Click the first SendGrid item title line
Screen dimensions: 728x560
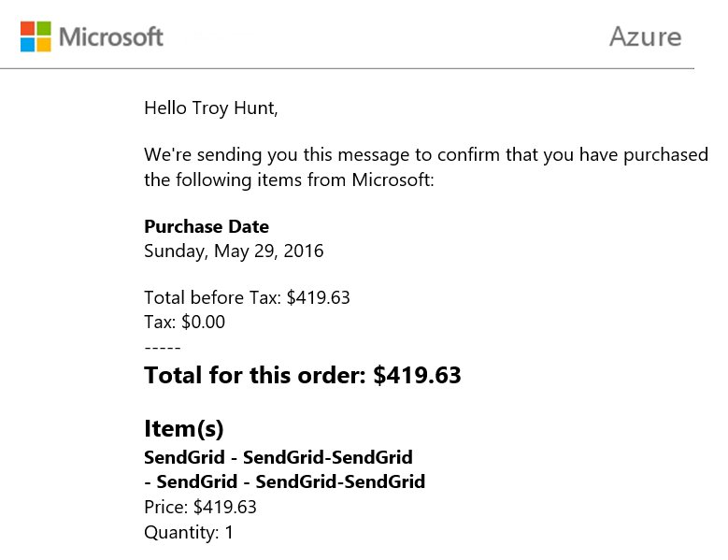[x=278, y=457]
